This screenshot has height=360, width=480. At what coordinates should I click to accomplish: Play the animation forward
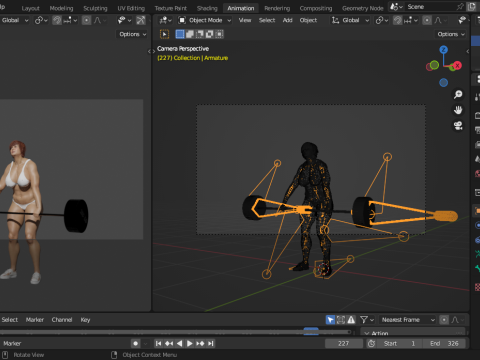[x=190, y=343]
